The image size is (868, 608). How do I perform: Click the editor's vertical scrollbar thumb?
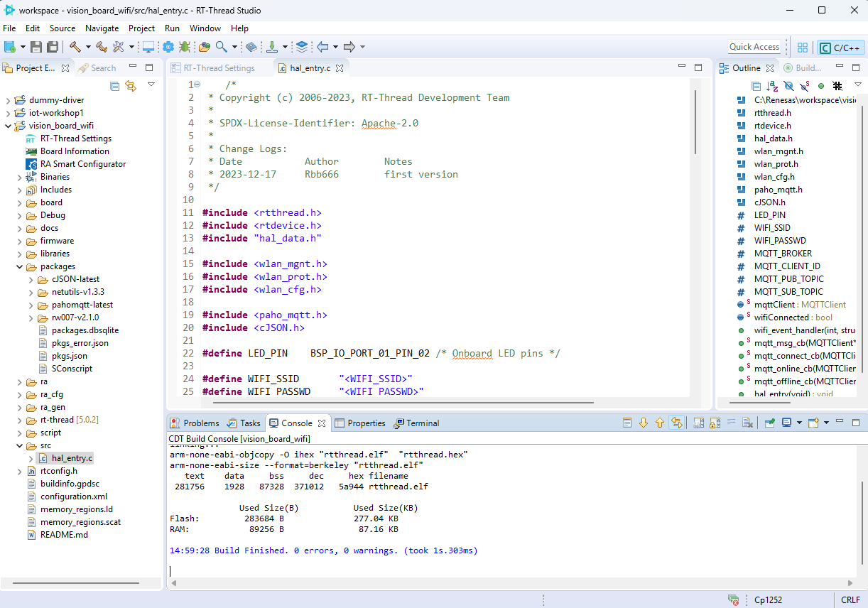(x=695, y=121)
